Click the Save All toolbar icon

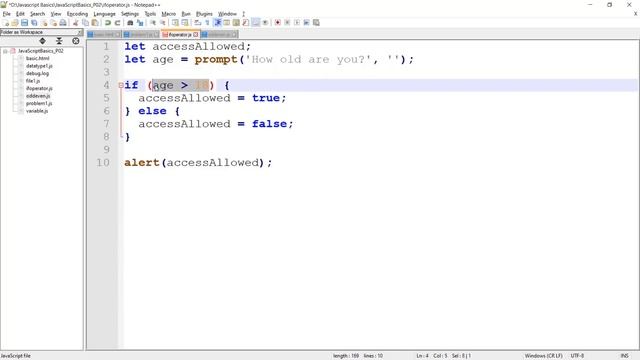tap(34, 22)
